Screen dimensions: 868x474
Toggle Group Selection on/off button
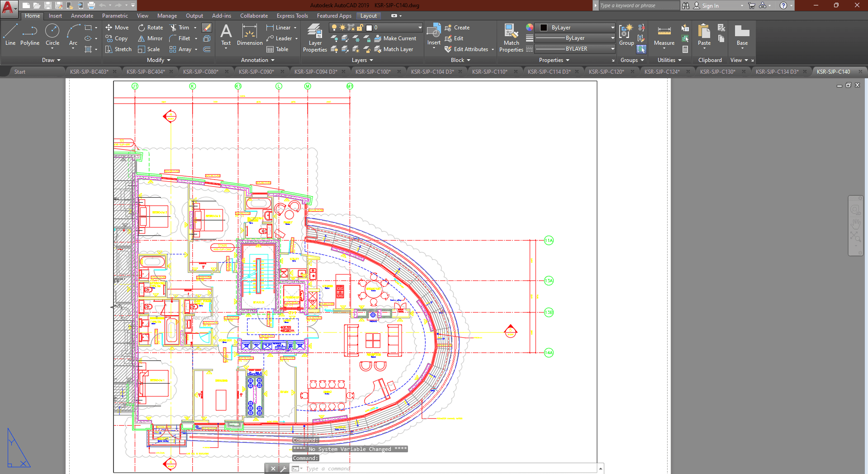641,49
